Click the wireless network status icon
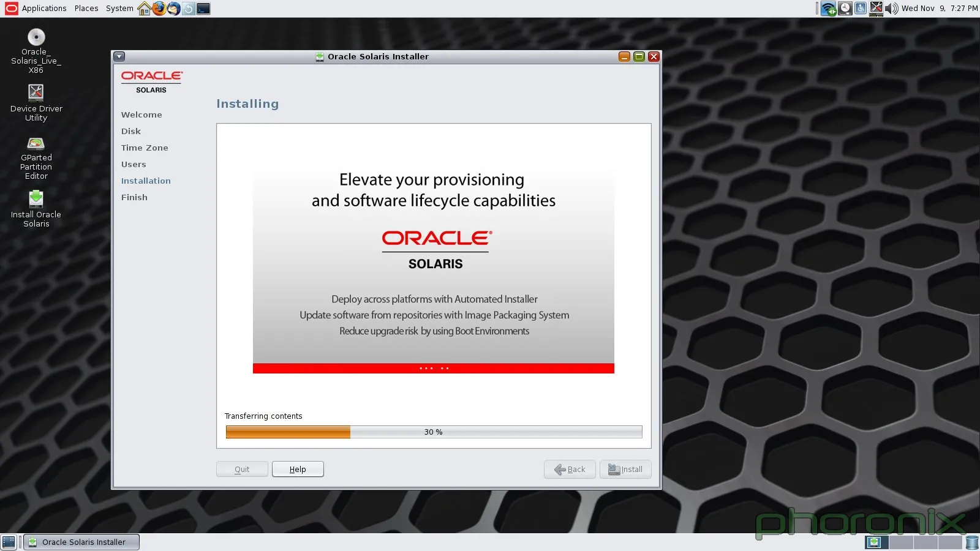This screenshot has width=980, height=551. [x=829, y=9]
